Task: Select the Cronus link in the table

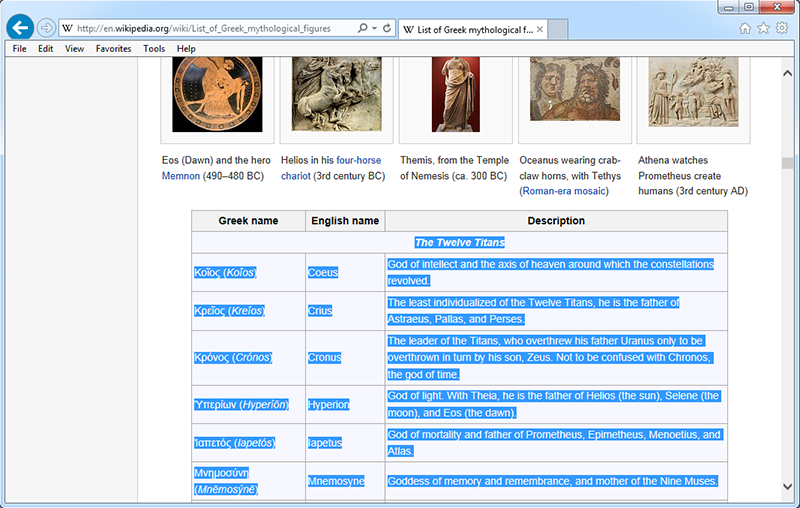Action: coord(323,358)
